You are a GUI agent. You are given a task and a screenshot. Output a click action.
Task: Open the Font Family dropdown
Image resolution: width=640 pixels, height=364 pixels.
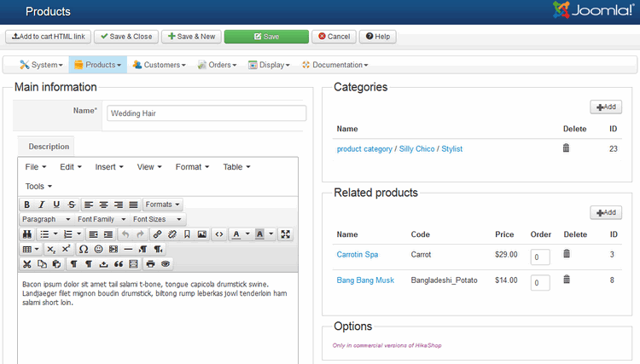click(96, 219)
